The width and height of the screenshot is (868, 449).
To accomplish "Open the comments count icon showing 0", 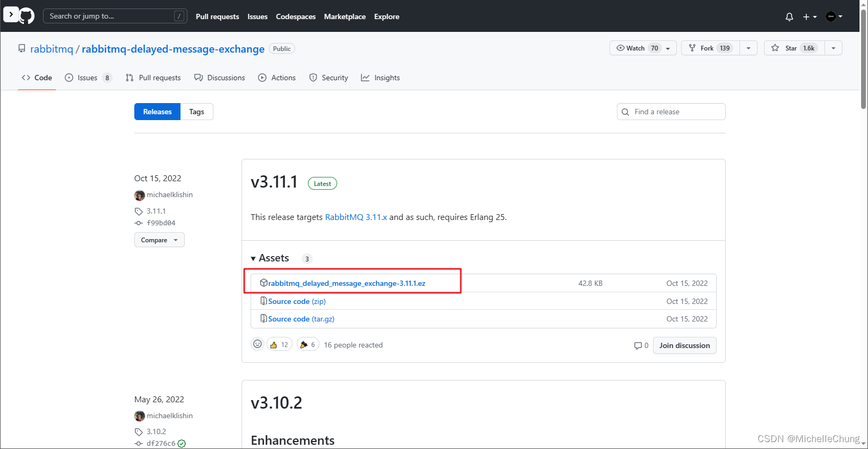I will pos(641,345).
